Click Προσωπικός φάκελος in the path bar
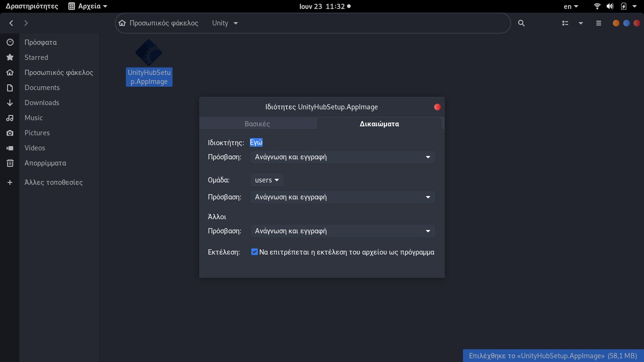The height and width of the screenshot is (362, 644). point(164,23)
